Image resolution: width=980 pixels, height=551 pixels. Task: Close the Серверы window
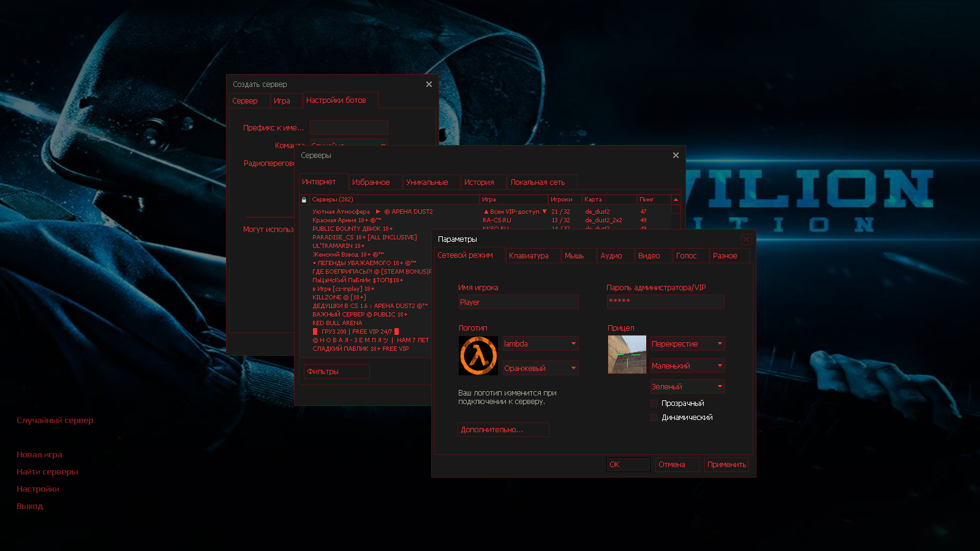click(x=676, y=156)
